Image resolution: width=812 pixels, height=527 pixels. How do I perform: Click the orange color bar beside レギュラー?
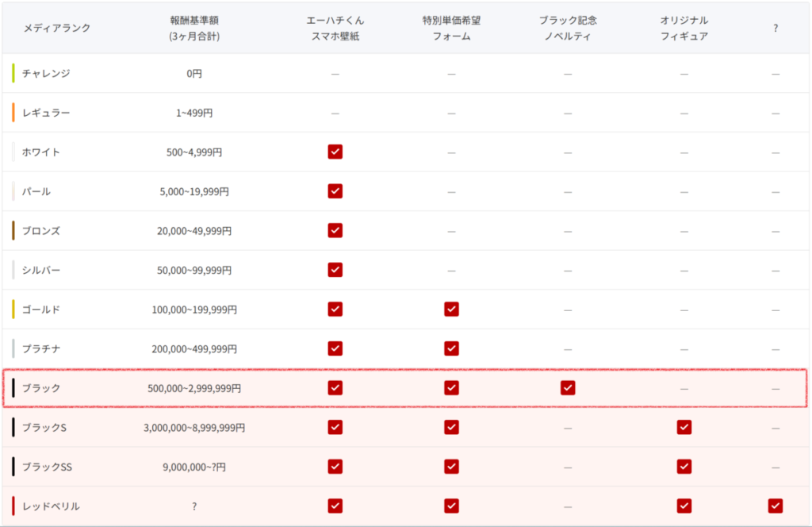pos(13,113)
